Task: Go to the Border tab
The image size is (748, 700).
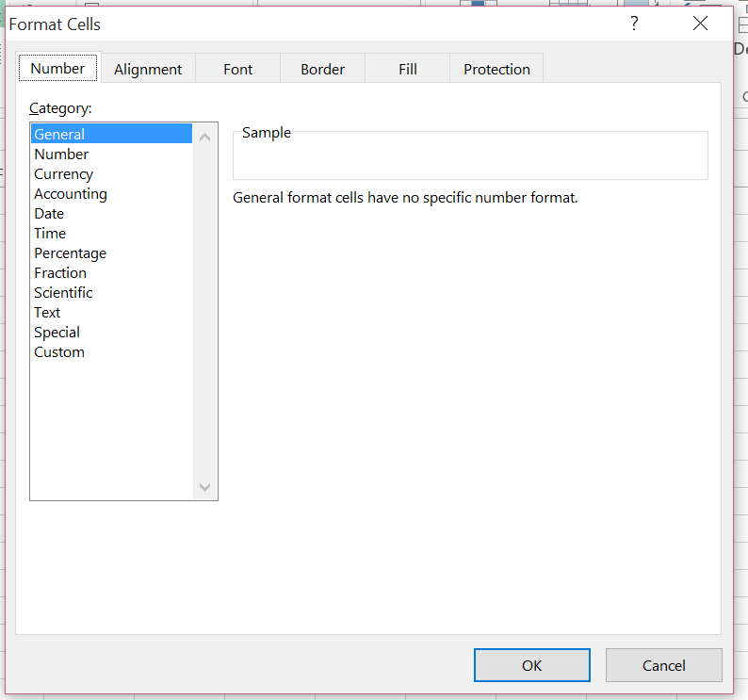Action: pos(322,69)
